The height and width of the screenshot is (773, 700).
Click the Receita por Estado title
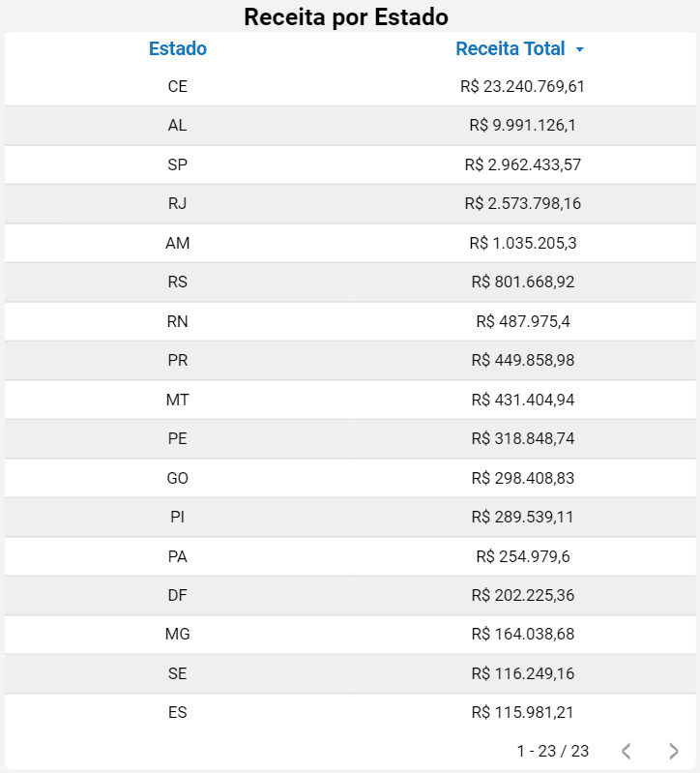[346, 16]
